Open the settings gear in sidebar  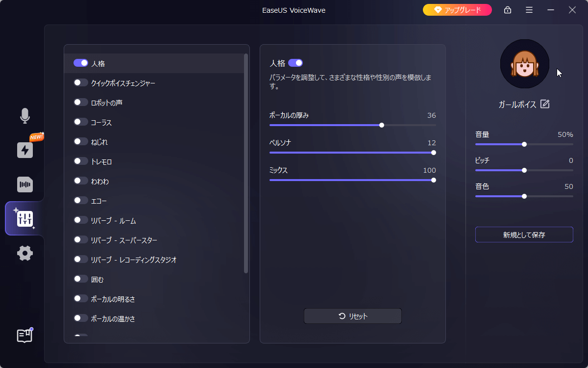click(24, 253)
